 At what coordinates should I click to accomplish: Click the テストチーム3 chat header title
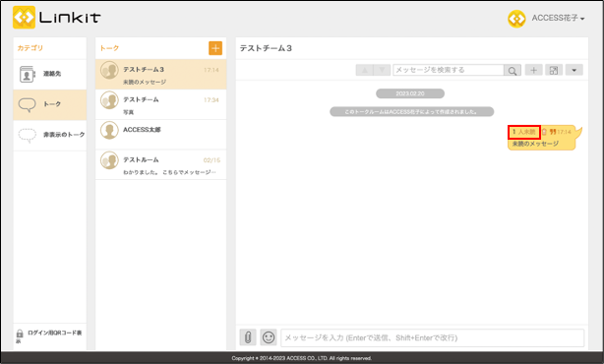pos(266,48)
